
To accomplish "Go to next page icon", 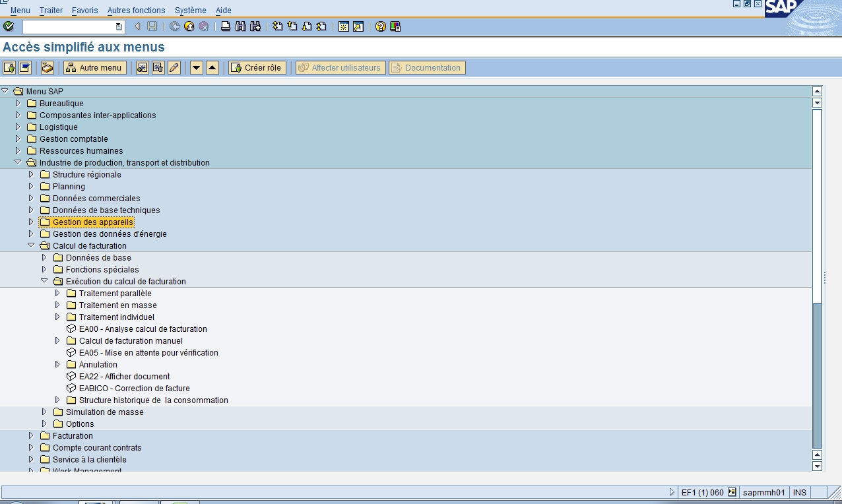I will click(307, 26).
